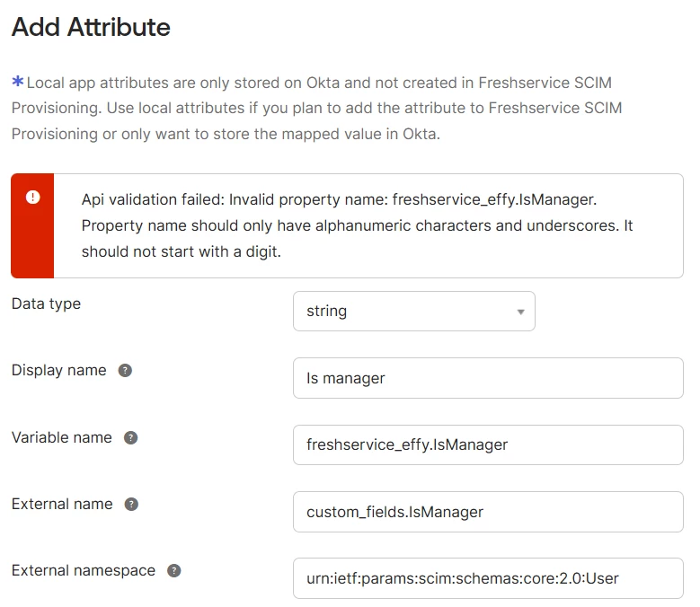Click the Variable name field with freshservice_effy.IsManager

click(x=488, y=444)
